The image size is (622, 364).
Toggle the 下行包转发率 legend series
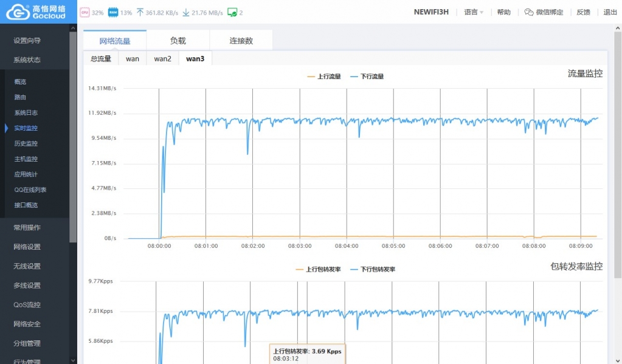pos(373,269)
